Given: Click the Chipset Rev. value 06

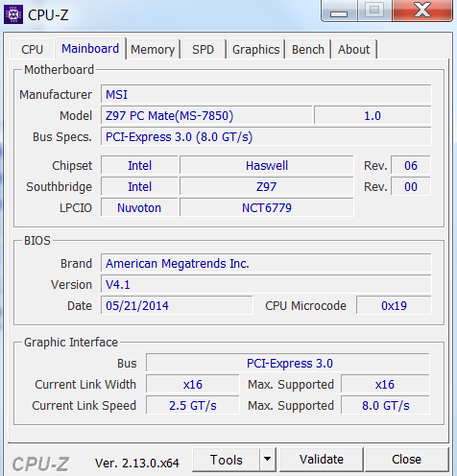Looking at the screenshot, I should 411,166.
